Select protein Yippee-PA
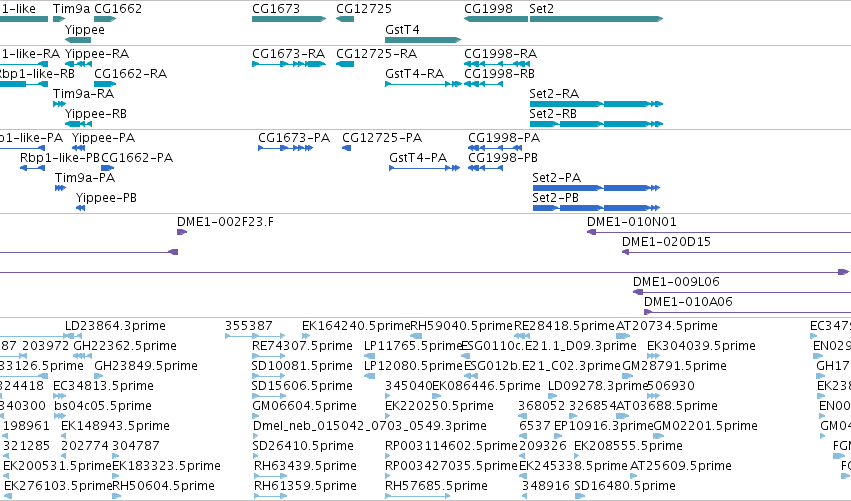Viewport: 851px width, 501px height. click(79, 148)
